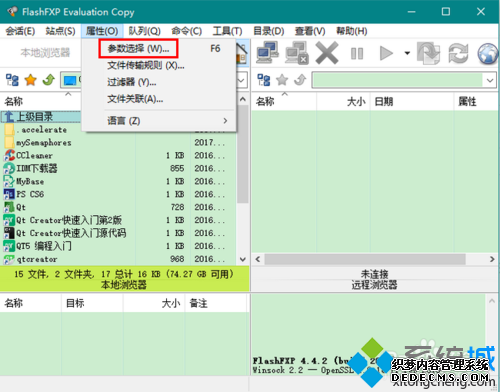Select 参数选择 (W)... menu entry
The width and height of the screenshot is (500, 392).
pyautogui.click(x=159, y=49)
